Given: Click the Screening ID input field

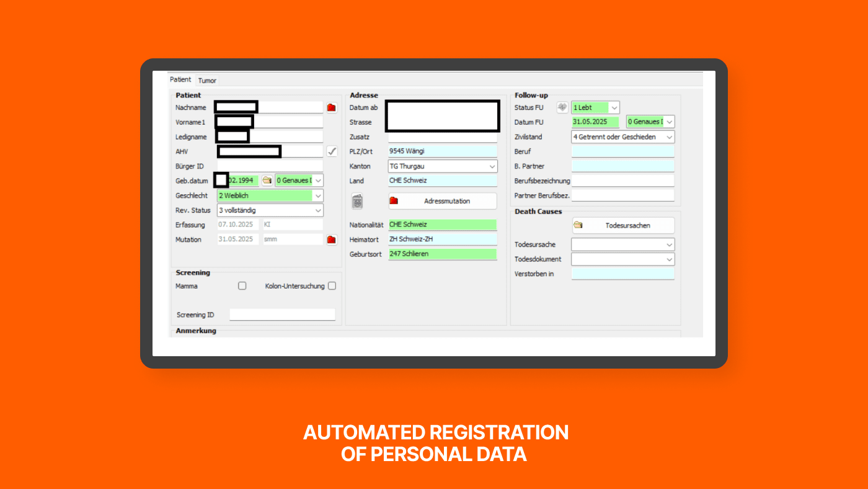Looking at the screenshot, I should point(282,315).
